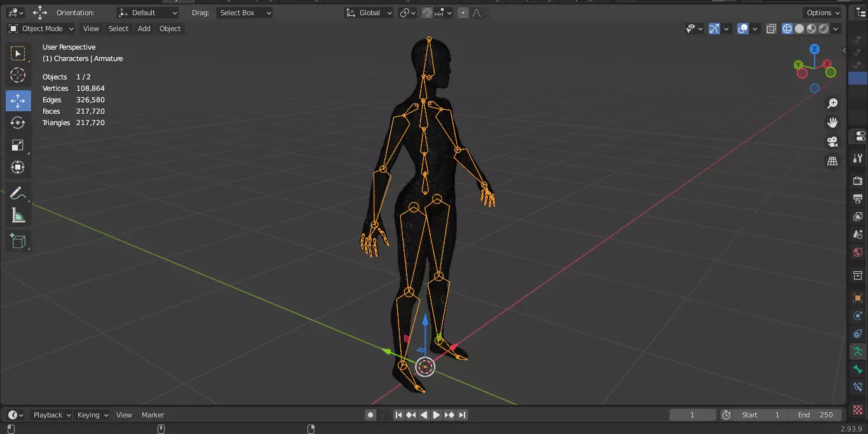Open the Global transform orientation dropdown
Viewport: 868px width, 434px height.
(369, 13)
